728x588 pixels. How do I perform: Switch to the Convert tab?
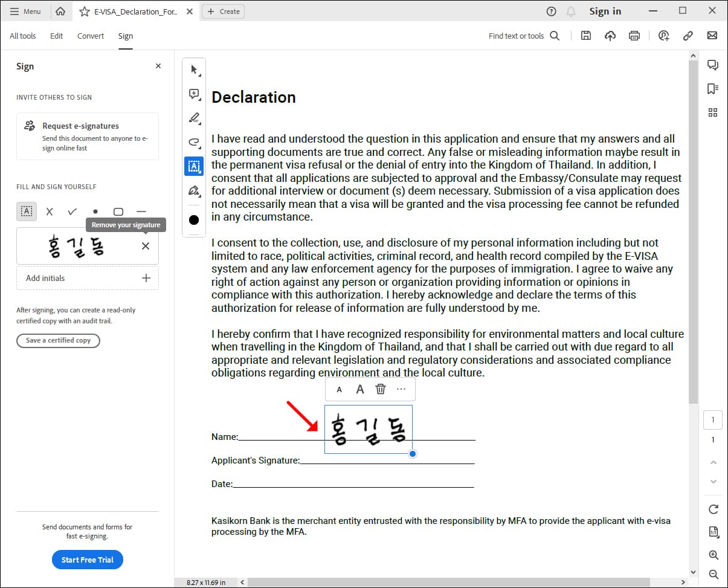91,36
